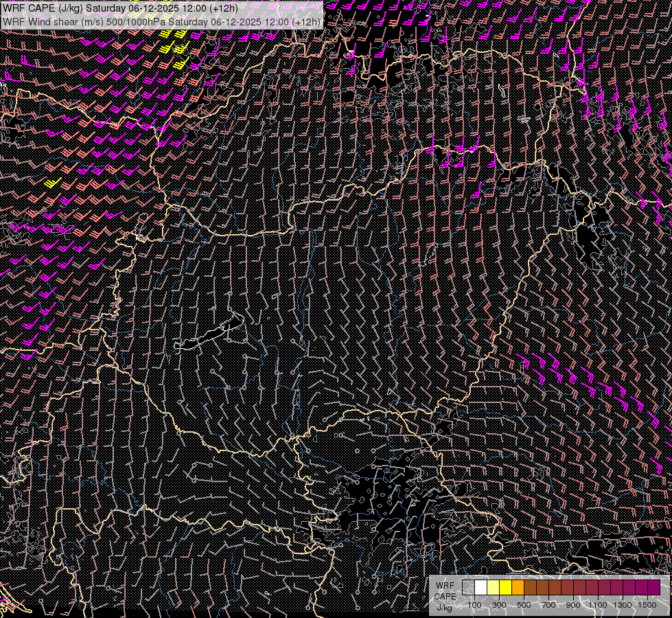Image resolution: width=672 pixels, height=618 pixels.
Task: Click the 100 legend label
Action: (x=475, y=605)
